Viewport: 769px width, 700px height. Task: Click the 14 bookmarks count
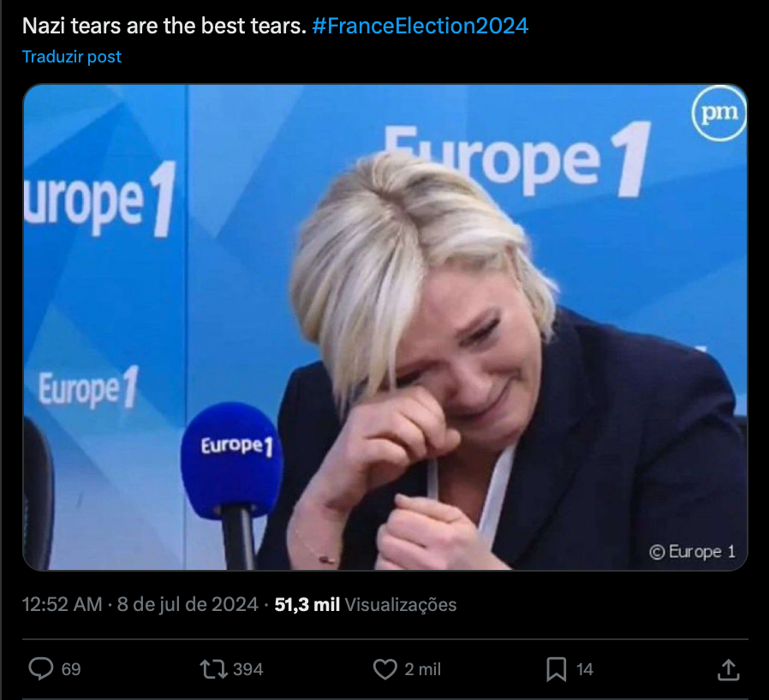[585, 669]
